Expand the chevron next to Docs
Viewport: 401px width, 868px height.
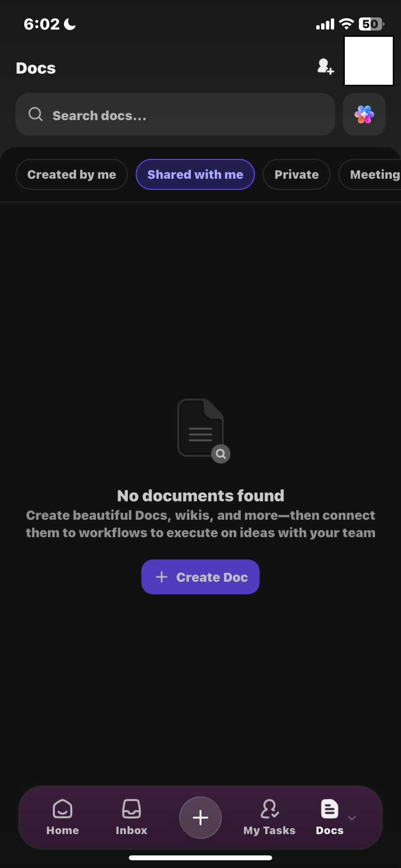coord(352,818)
